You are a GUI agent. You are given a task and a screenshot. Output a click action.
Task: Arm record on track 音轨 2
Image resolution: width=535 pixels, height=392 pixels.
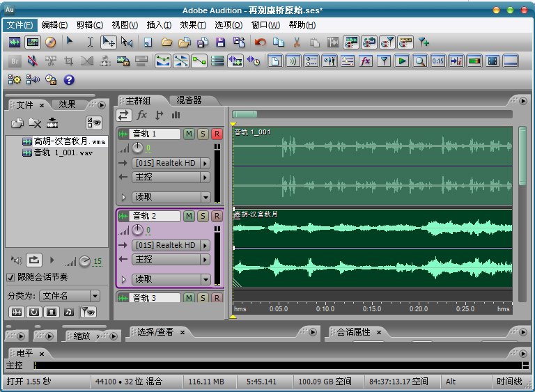point(217,216)
